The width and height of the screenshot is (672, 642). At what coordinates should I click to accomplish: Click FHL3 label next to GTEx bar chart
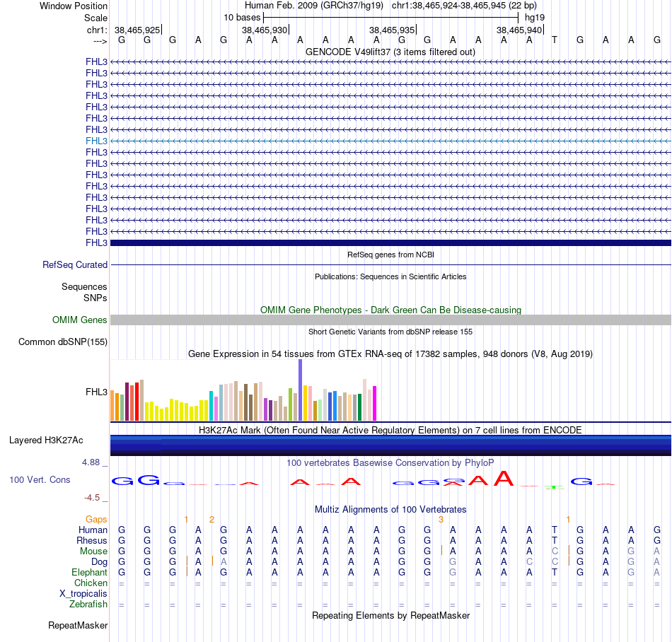coord(96,392)
